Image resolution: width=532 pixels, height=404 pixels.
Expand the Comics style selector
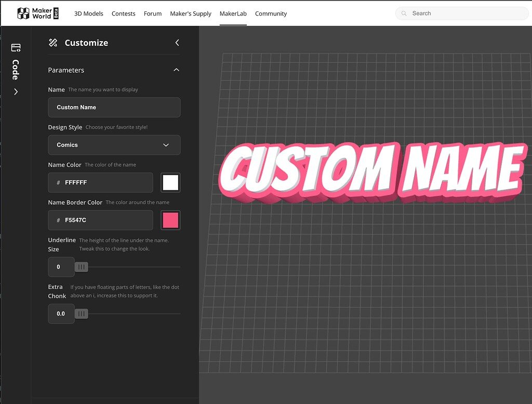click(x=165, y=145)
